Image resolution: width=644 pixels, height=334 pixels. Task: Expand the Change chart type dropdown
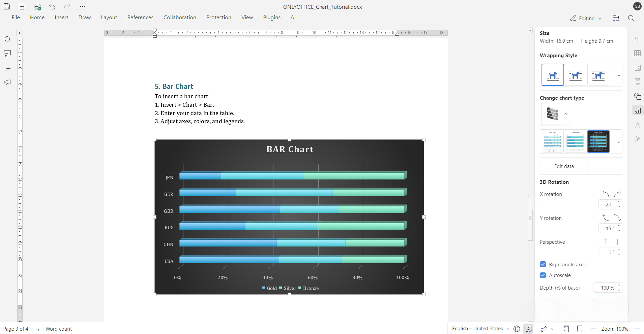click(x=566, y=114)
